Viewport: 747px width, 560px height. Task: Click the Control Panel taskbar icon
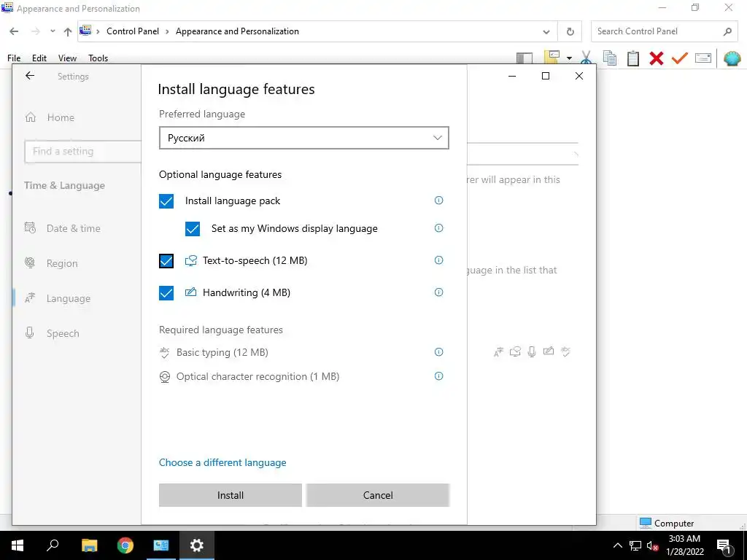[161, 545]
